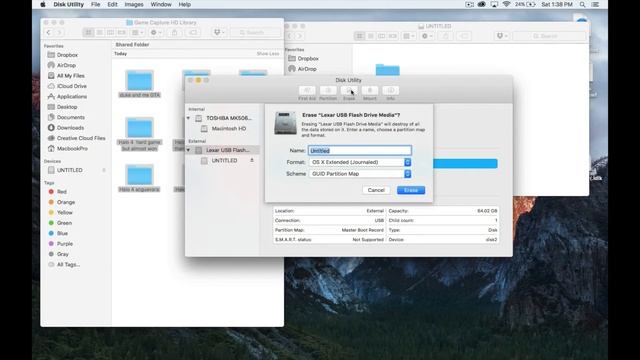
Task: Click the UNTITLED window search field
Action: pyautogui.click(x=549, y=36)
